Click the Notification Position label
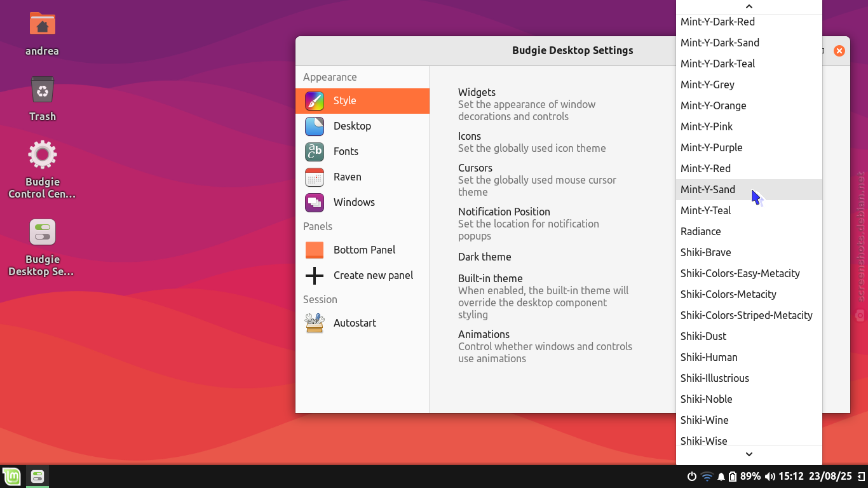868x488 pixels. coord(504,212)
